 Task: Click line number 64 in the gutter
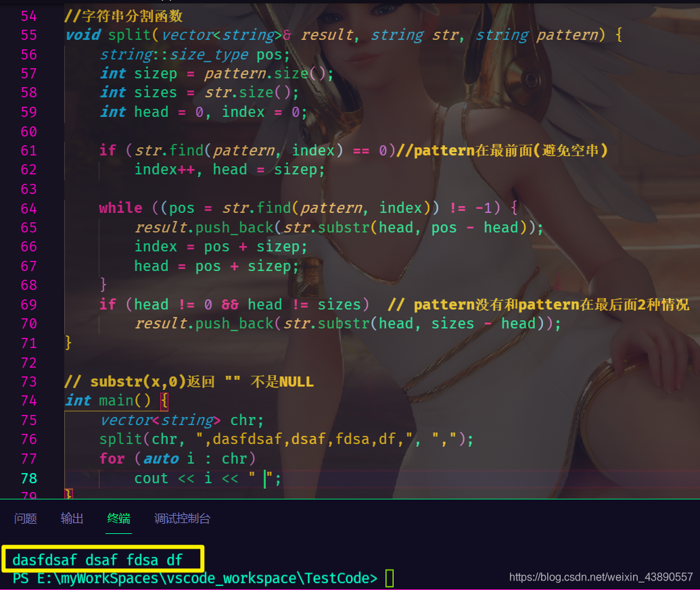point(29,209)
